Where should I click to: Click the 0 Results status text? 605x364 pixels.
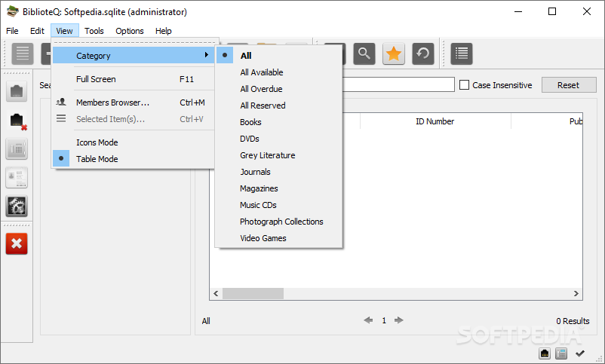[x=573, y=321]
